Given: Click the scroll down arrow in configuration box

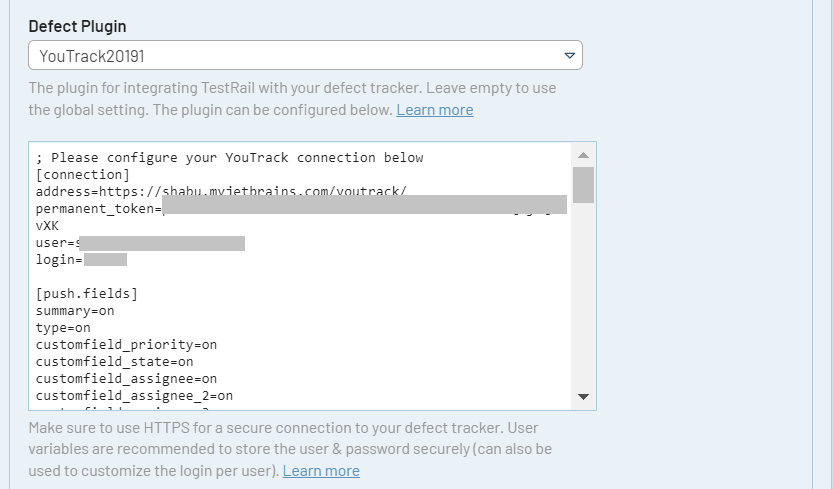Looking at the screenshot, I should 584,397.
